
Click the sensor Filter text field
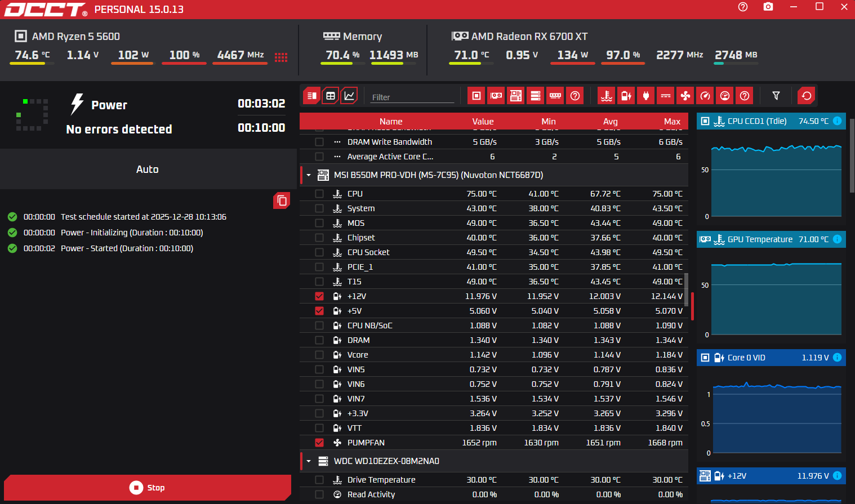pyautogui.click(x=413, y=97)
